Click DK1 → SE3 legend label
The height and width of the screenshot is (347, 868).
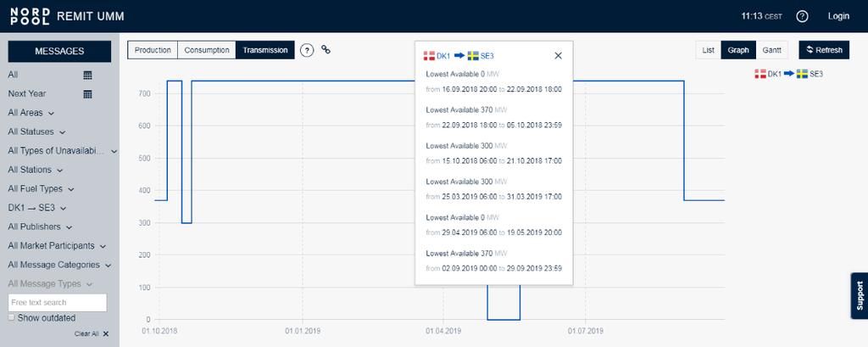click(x=789, y=74)
